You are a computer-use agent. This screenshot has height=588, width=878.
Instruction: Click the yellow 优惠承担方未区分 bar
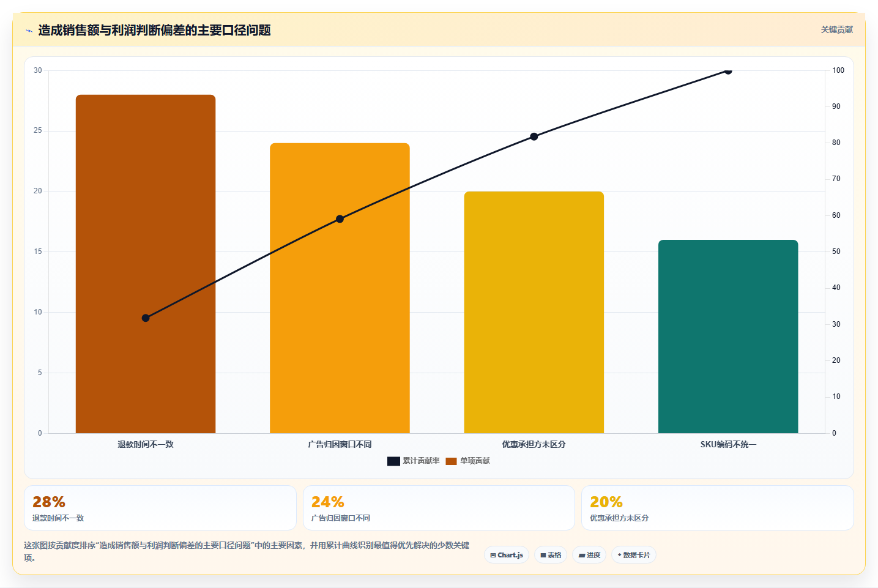point(534,312)
